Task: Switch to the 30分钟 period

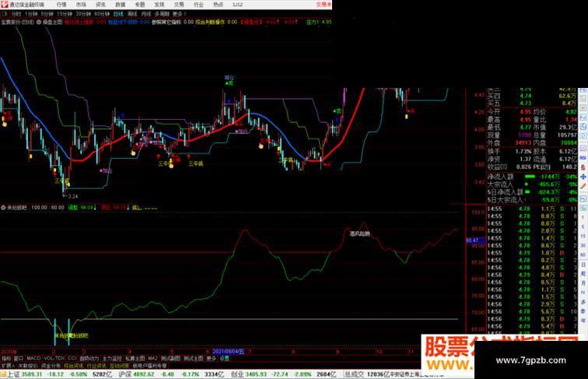Action: [x=83, y=14]
